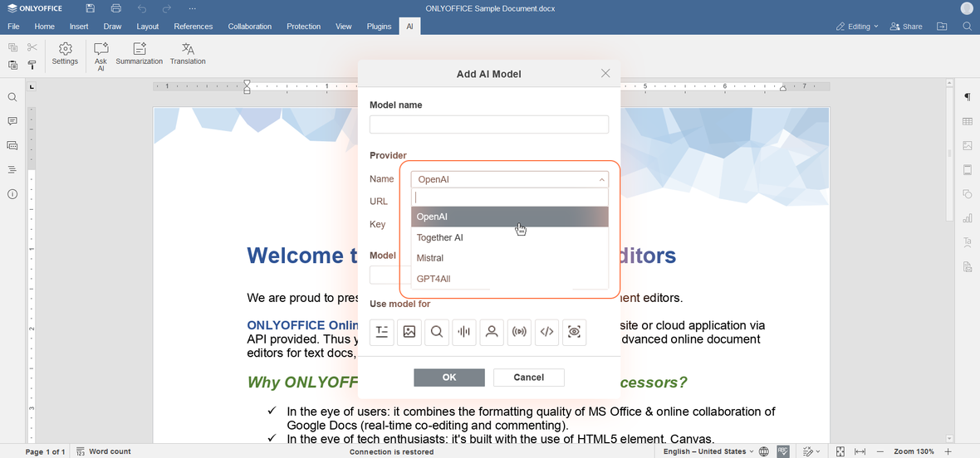This screenshot has width=980, height=458.
Task: Toggle the code capability icon
Action: point(546,332)
